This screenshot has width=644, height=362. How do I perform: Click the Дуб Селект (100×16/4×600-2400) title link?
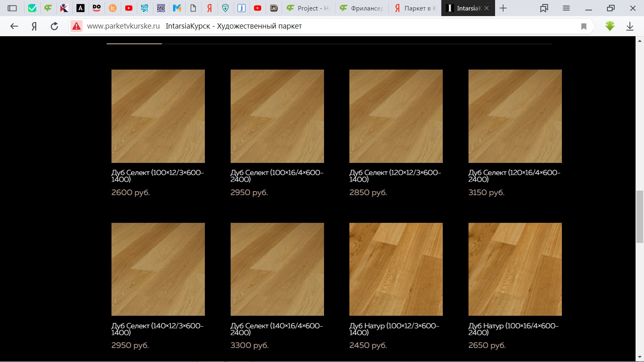point(277,176)
